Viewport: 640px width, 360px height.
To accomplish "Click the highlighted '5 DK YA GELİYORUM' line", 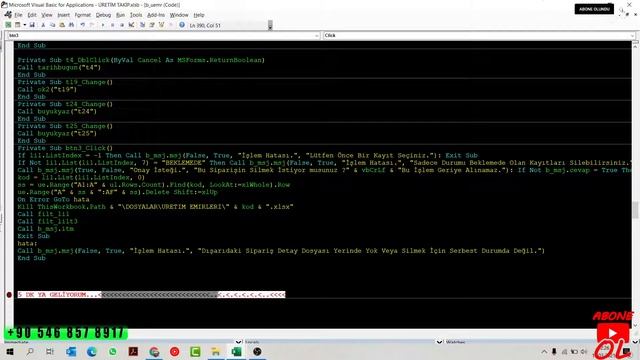I will pyautogui.click(x=151, y=294).
